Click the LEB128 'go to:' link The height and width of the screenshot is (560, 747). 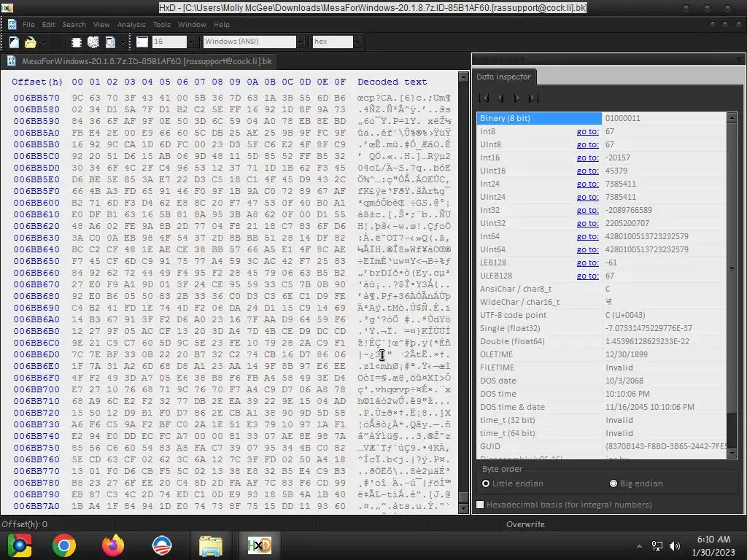(587, 262)
